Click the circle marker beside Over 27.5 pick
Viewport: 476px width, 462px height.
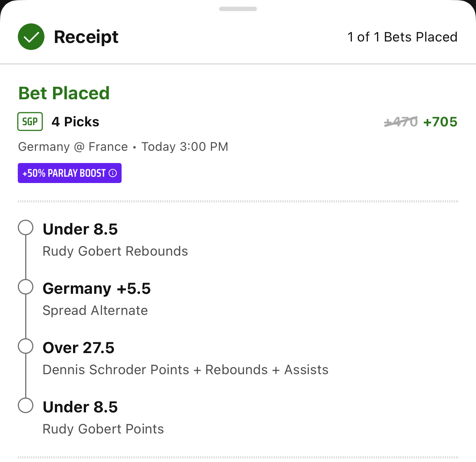pos(25,346)
